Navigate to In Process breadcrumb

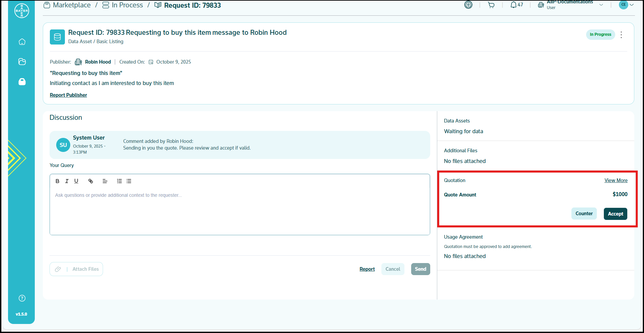(127, 5)
